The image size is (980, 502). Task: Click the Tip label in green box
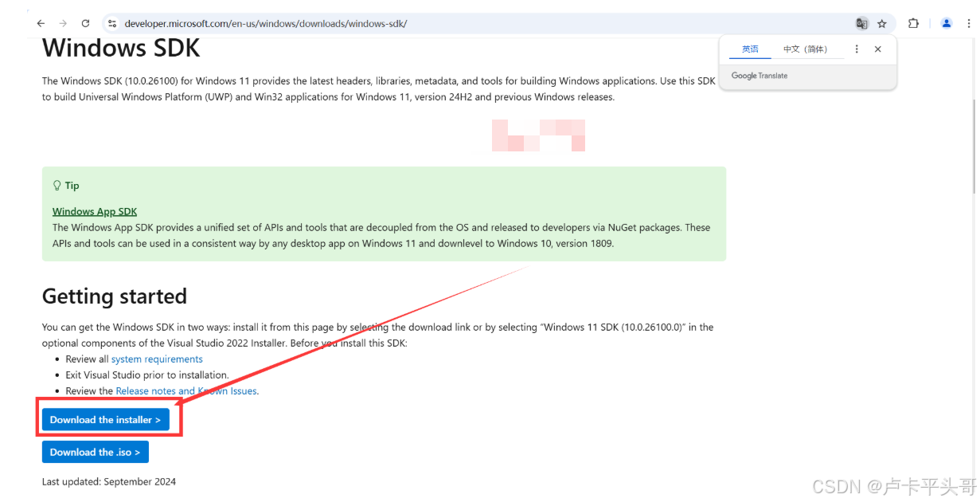(x=72, y=186)
